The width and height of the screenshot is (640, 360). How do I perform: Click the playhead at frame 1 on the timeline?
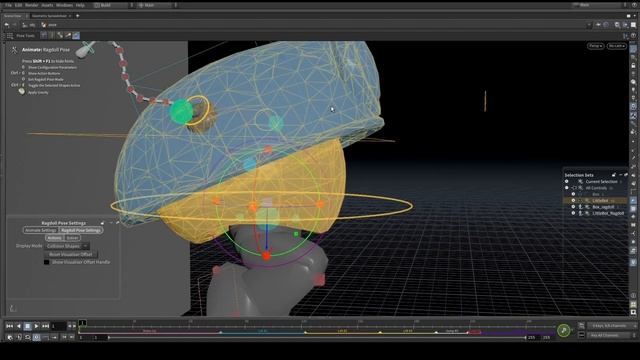point(82,323)
